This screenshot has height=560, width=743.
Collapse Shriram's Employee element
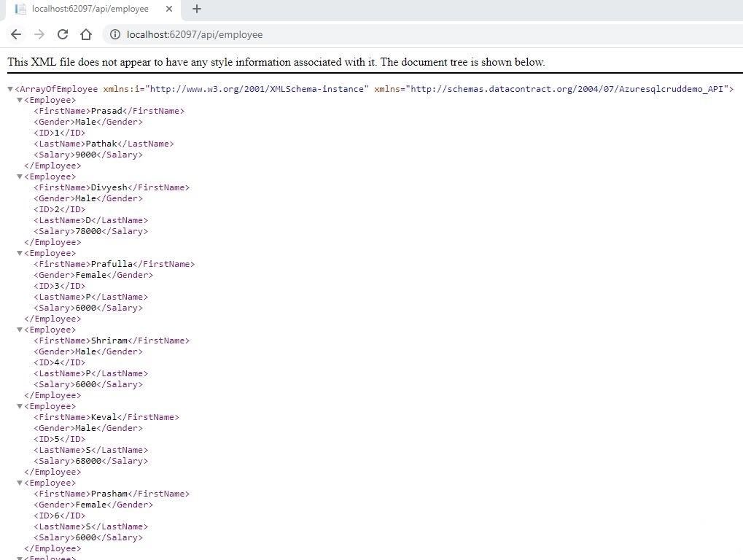tap(20, 329)
